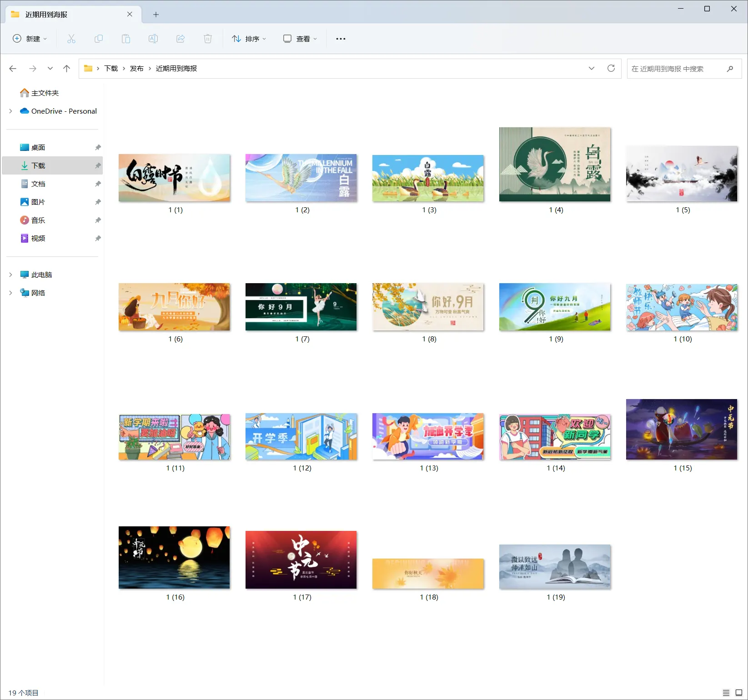Select thumbnail 1 (16) lantern moon poster

click(x=174, y=558)
